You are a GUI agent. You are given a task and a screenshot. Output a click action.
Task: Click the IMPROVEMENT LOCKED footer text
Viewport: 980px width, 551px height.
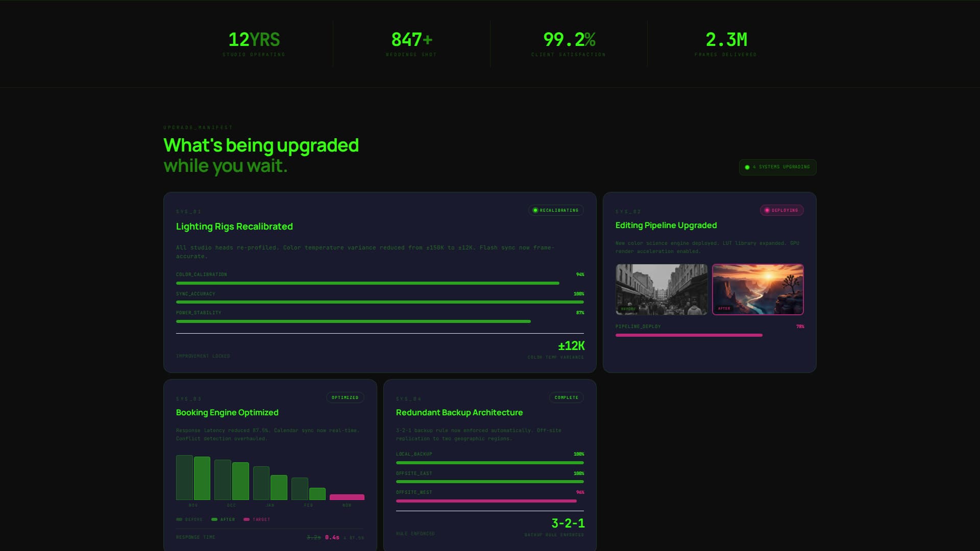coord(203,356)
